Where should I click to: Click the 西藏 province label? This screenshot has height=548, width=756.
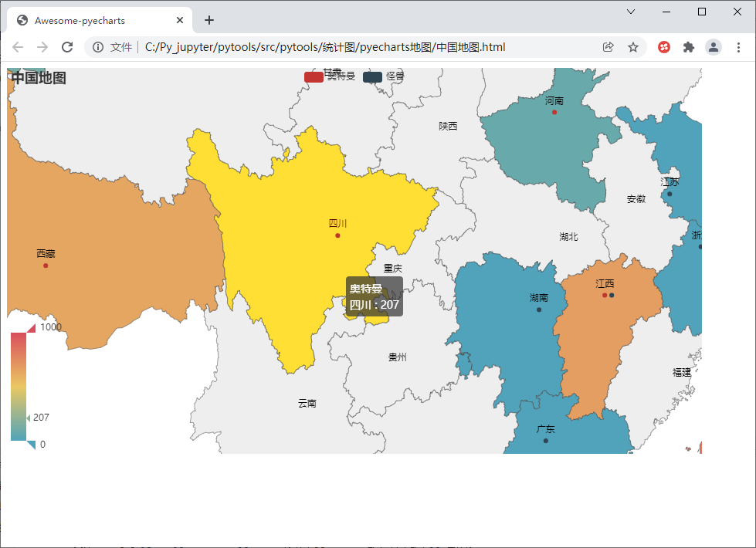click(x=46, y=253)
